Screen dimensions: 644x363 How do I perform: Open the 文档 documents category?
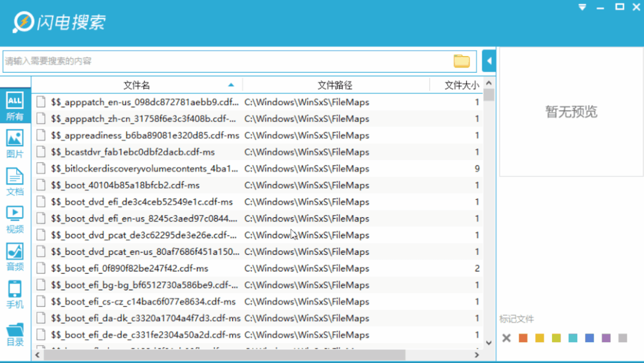point(15,181)
